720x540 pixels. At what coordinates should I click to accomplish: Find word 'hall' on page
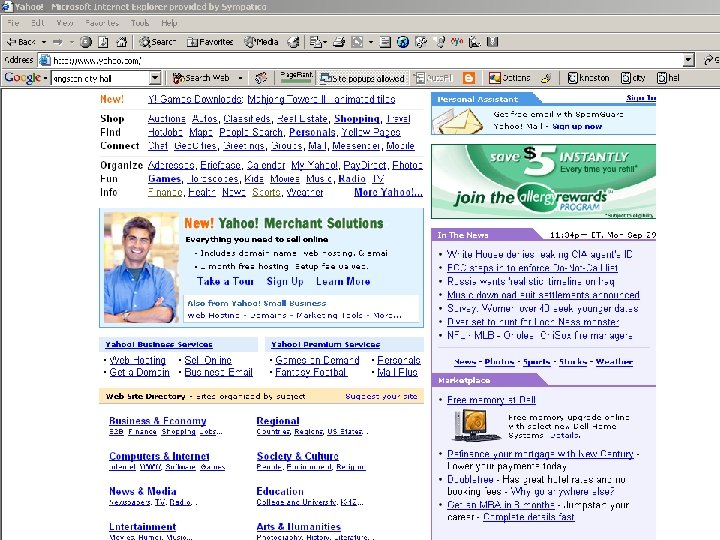pyautogui.click(x=668, y=78)
